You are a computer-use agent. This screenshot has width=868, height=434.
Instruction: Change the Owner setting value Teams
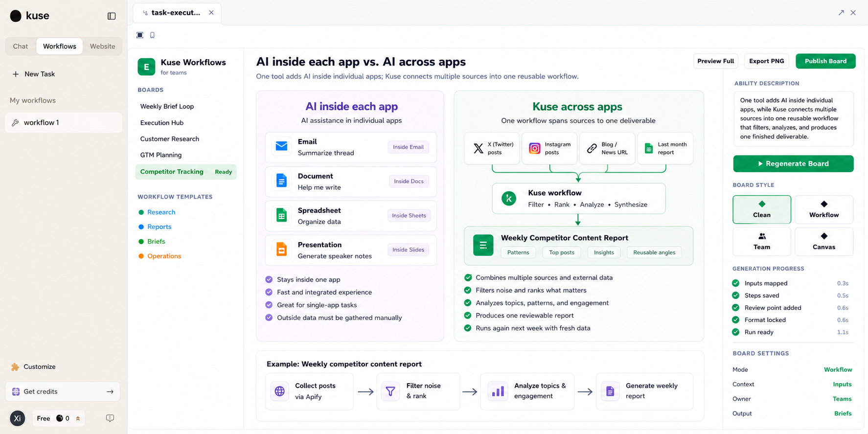[x=842, y=399]
